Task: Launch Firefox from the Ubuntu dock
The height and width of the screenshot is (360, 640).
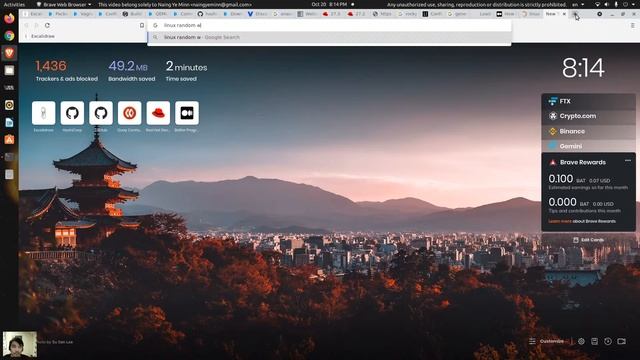Action: pos(9,18)
